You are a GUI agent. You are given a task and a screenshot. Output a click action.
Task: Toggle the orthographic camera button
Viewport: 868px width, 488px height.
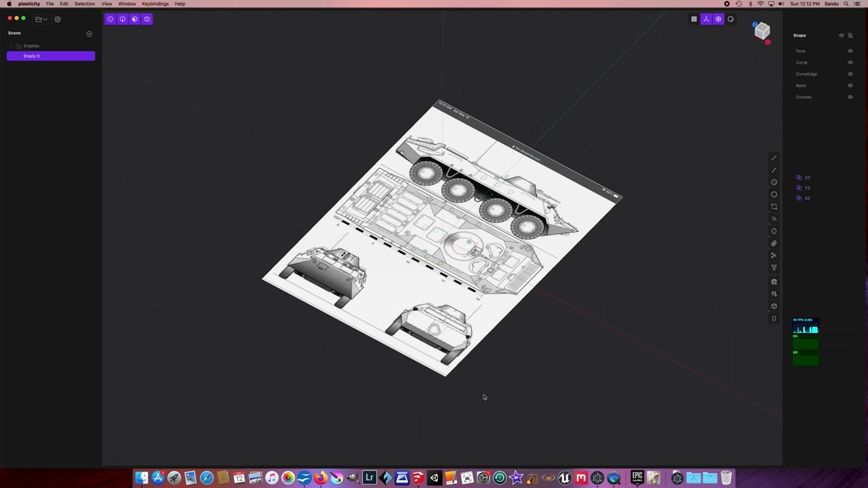pyautogui.click(x=718, y=19)
